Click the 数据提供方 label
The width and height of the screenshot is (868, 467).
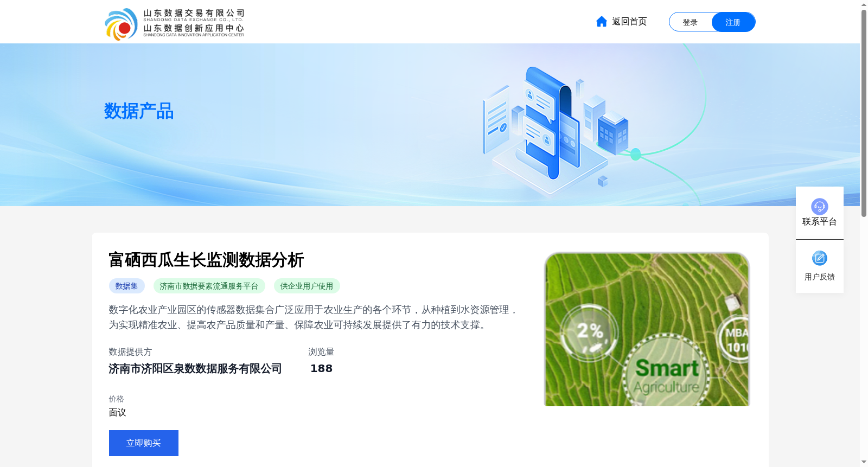[130, 352]
